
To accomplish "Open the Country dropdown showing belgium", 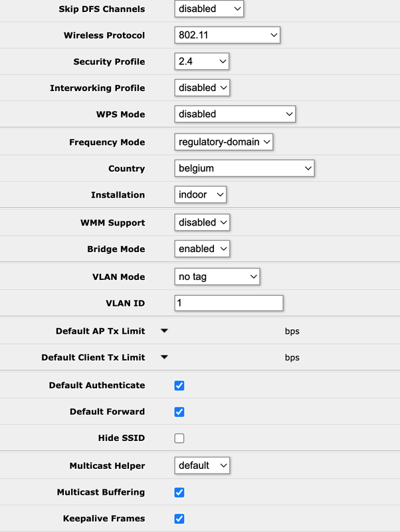I will click(244, 168).
